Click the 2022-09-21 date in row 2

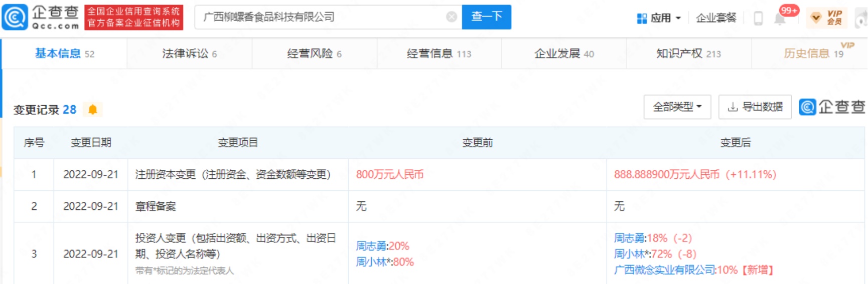pyautogui.click(x=91, y=206)
